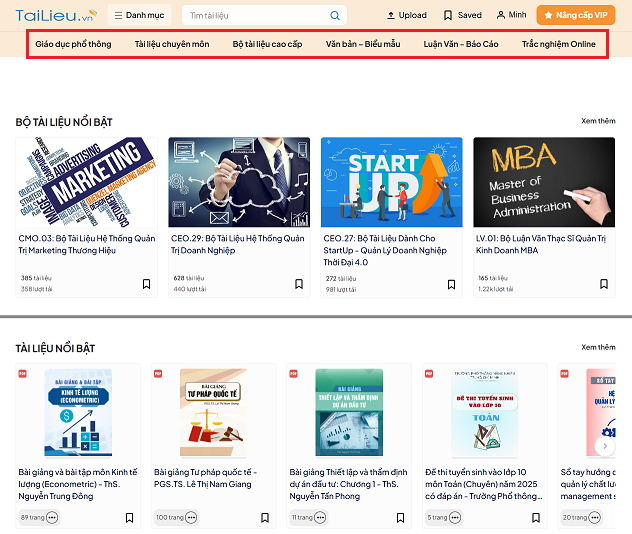The image size is (632, 534).
Task: Open CEO.27 StartUp collection title
Action: tap(385, 250)
